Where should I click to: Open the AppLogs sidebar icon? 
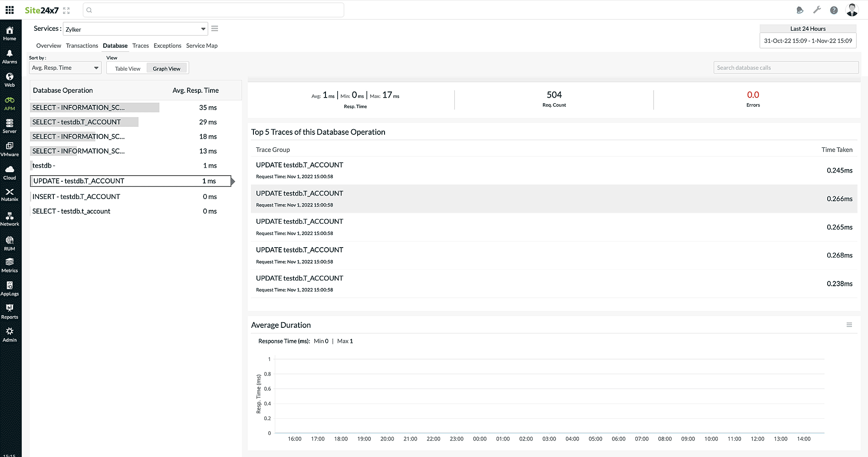10,288
